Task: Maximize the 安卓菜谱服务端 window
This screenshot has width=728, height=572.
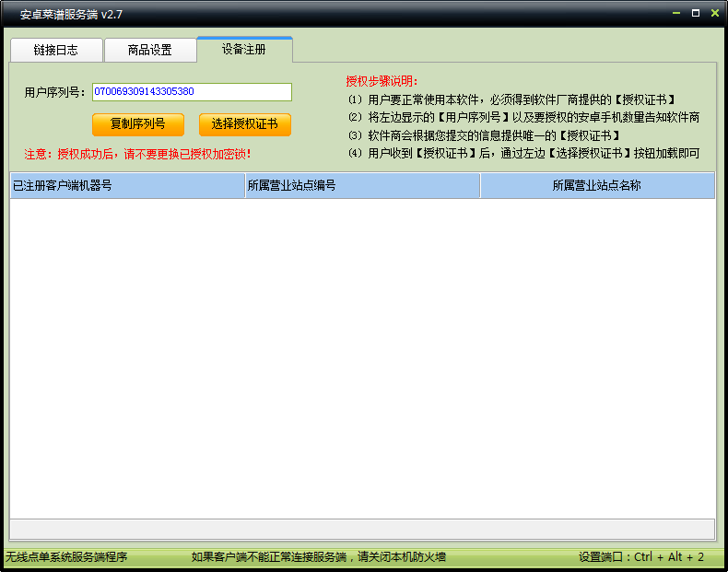Action: (x=696, y=14)
